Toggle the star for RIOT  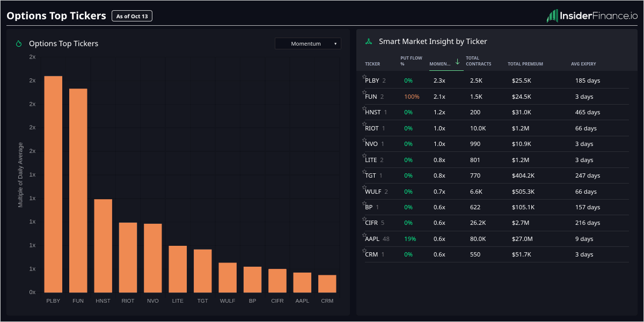point(364,124)
